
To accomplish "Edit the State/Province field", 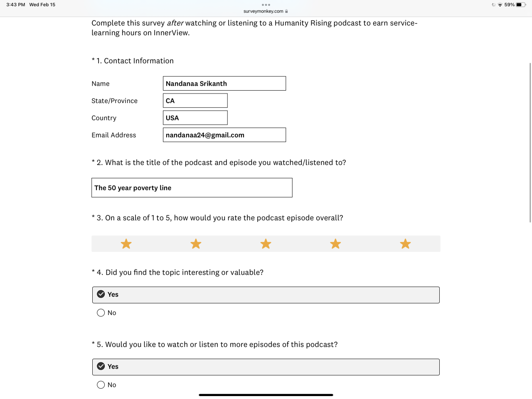I will click(195, 101).
